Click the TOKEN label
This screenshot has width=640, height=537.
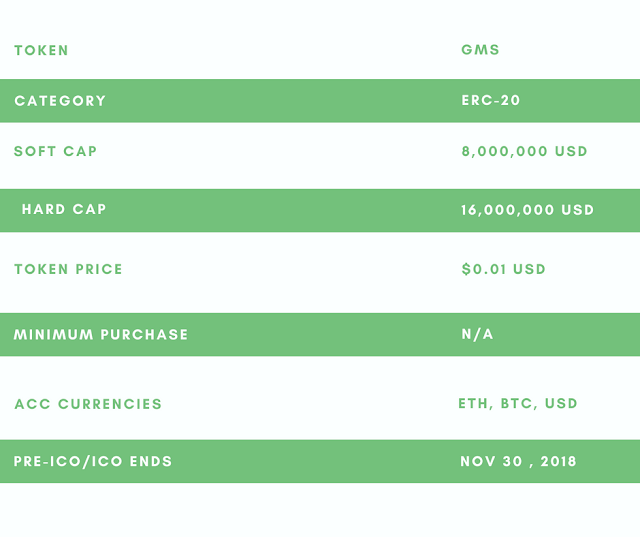click(x=42, y=50)
